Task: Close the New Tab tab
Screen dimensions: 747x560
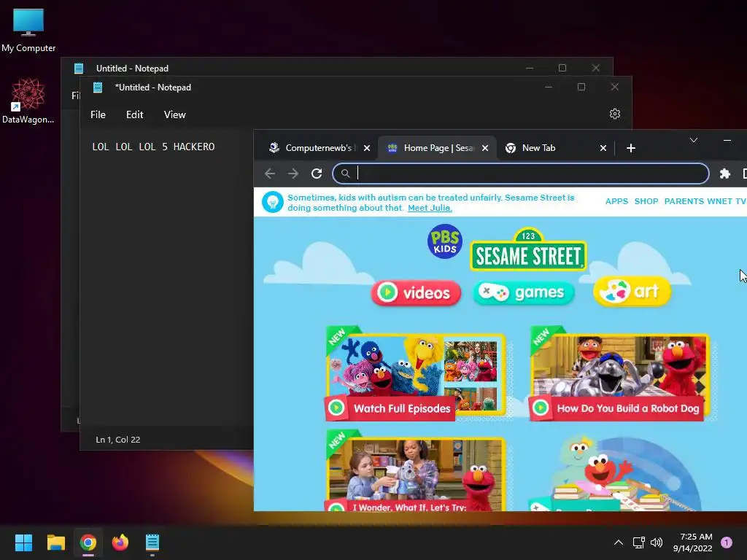Action: [603, 148]
